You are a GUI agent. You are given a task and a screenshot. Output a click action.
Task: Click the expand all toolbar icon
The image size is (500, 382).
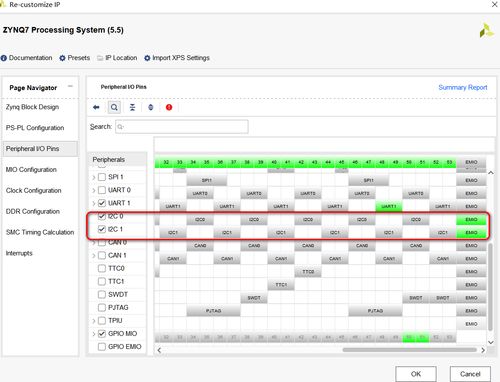pos(151,107)
